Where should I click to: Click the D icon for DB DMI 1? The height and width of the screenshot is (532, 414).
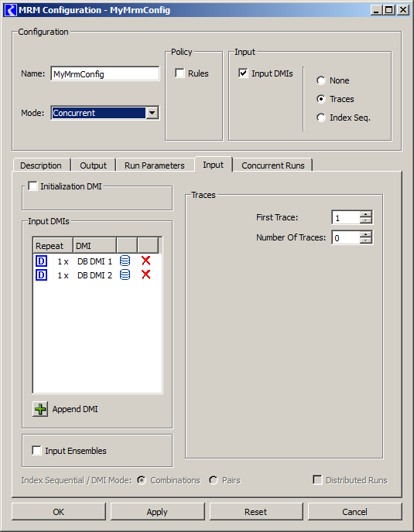(x=41, y=261)
